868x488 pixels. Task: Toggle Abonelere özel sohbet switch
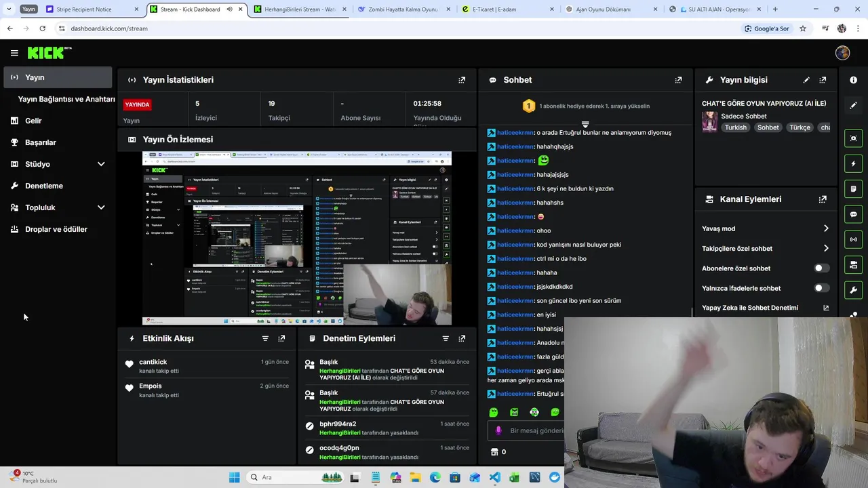[x=821, y=268]
